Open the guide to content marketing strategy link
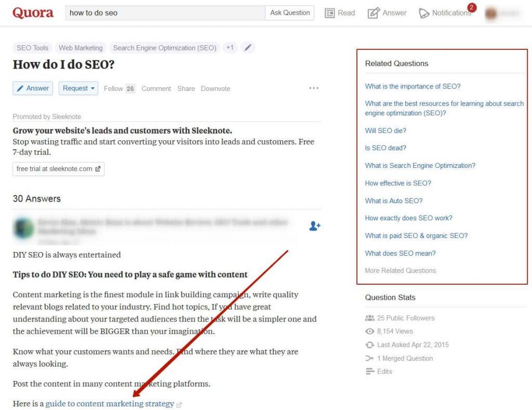This screenshot has width=532, height=410. click(x=109, y=403)
